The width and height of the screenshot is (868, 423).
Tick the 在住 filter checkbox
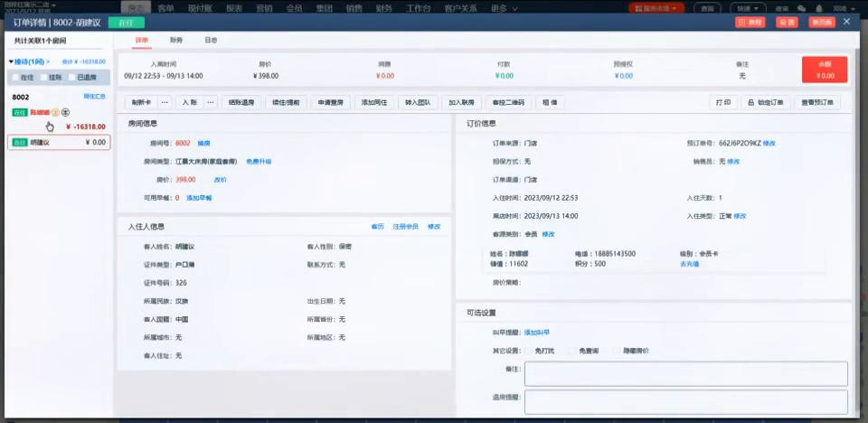click(15, 78)
